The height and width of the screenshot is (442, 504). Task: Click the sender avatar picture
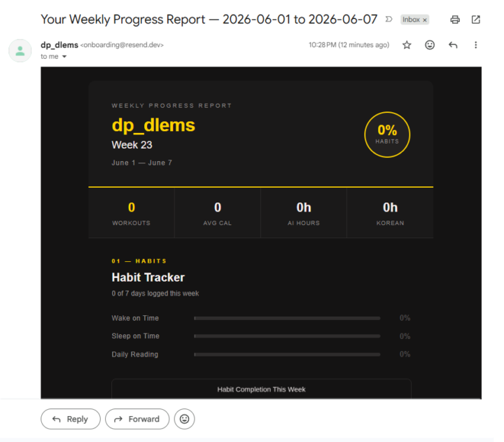tap(20, 51)
